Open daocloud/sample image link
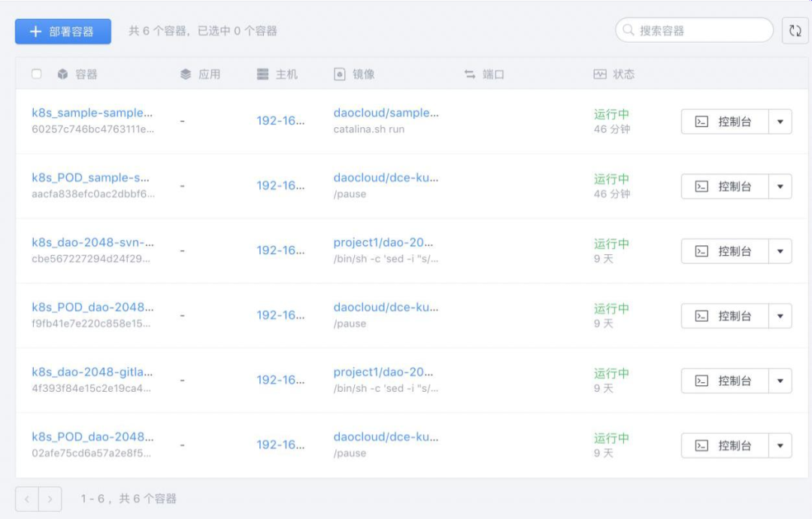Screen dimensions: 812x519 click(x=386, y=114)
